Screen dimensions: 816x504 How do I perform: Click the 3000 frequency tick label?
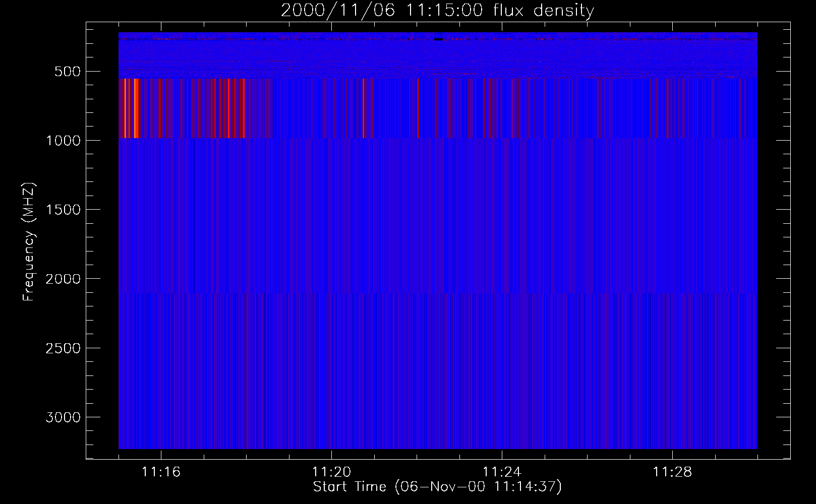[x=63, y=417]
